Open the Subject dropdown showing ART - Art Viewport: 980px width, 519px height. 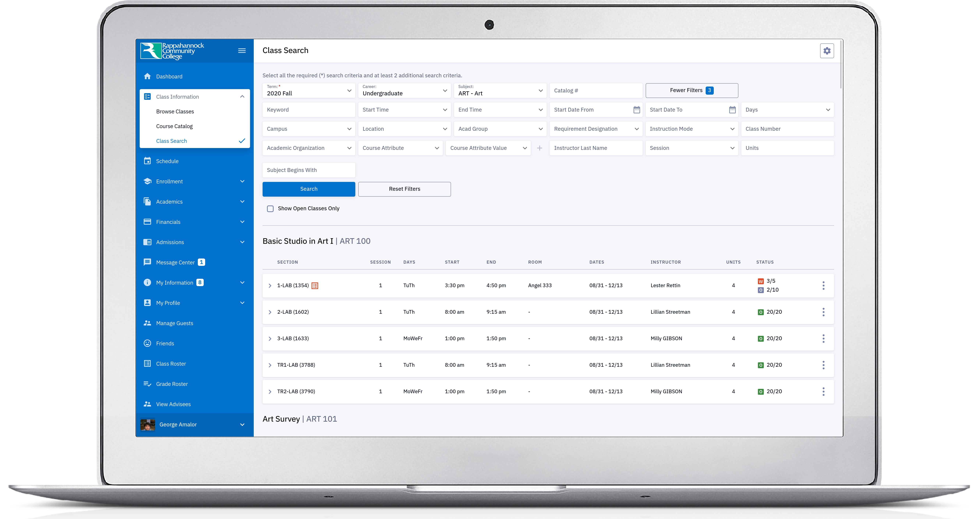click(x=500, y=91)
